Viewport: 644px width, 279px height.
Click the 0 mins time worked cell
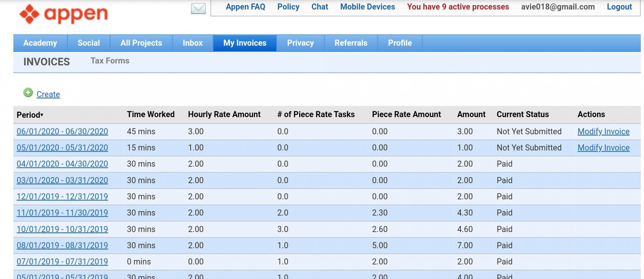tap(139, 262)
